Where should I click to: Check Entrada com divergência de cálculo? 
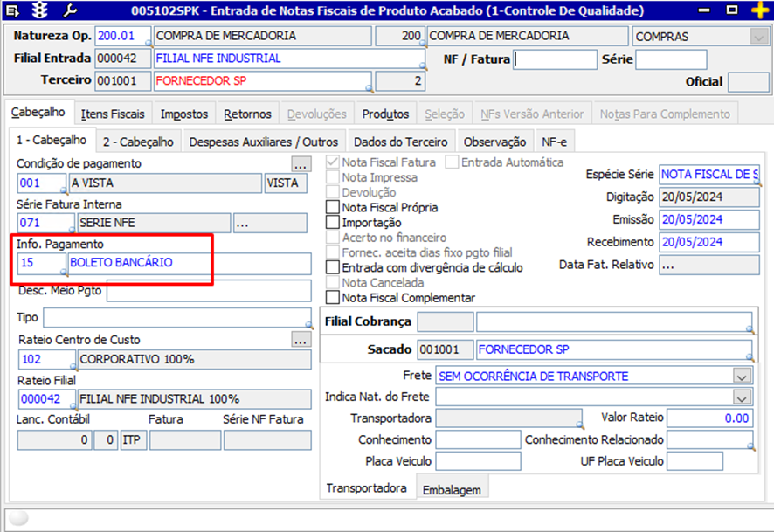pos(333,267)
